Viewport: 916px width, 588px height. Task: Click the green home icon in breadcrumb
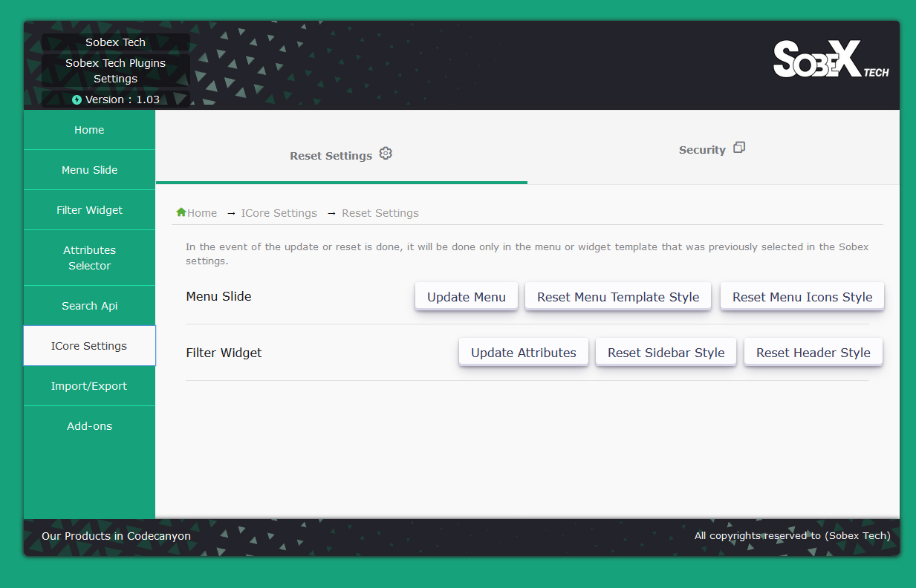pyautogui.click(x=181, y=212)
